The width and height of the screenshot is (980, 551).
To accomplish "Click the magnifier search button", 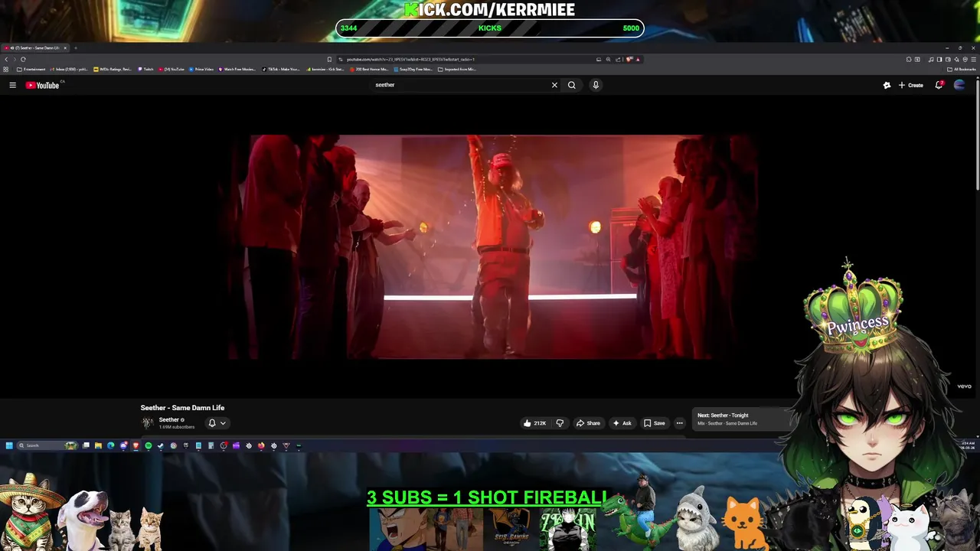I will [x=571, y=85].
